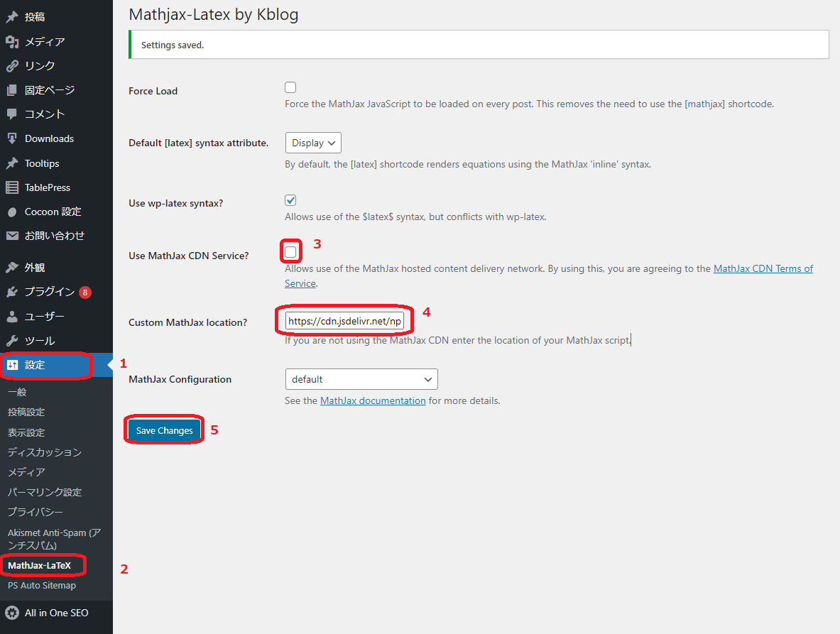
Task: Click the wrench icon beside ツール
Action: coord(12,341)
